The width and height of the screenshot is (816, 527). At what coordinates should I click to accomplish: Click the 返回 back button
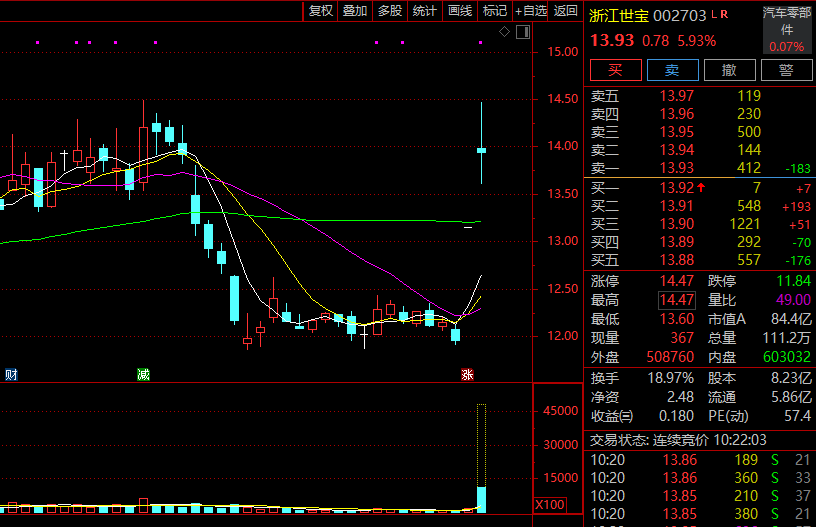coord(566,11)
